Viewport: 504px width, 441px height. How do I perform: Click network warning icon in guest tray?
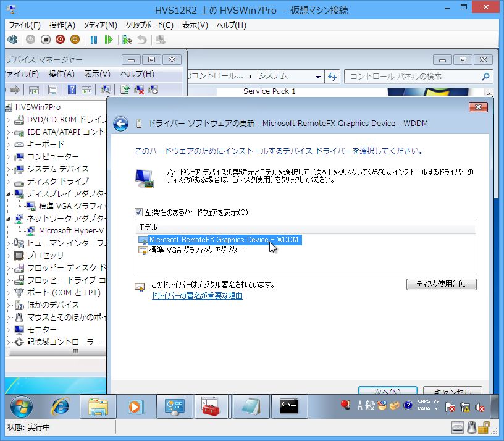[x=465, y=407]
